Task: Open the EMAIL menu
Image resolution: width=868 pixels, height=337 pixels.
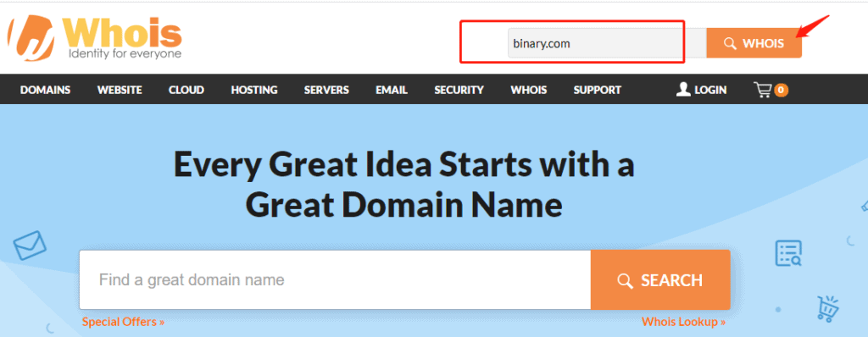Action: tap(392, 90)
